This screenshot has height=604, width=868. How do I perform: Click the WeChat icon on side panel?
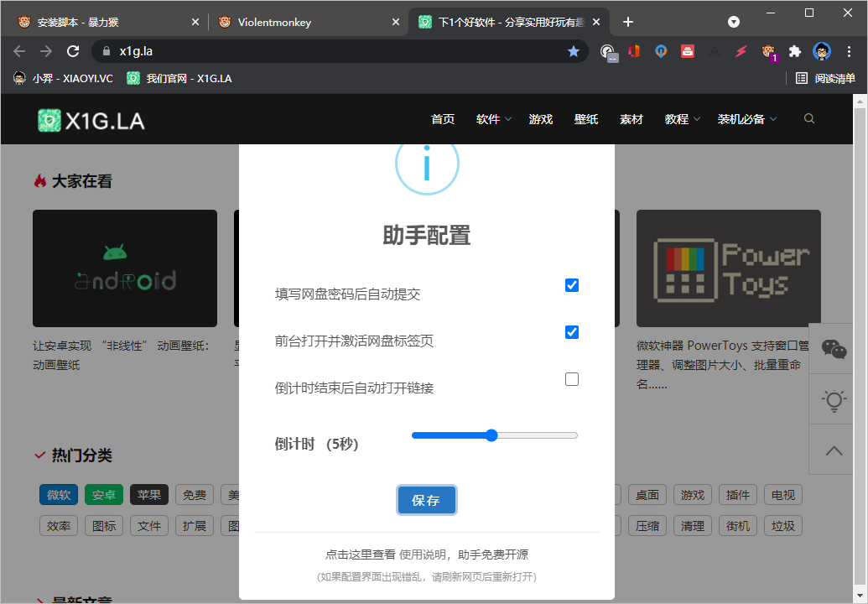[834, 349]
